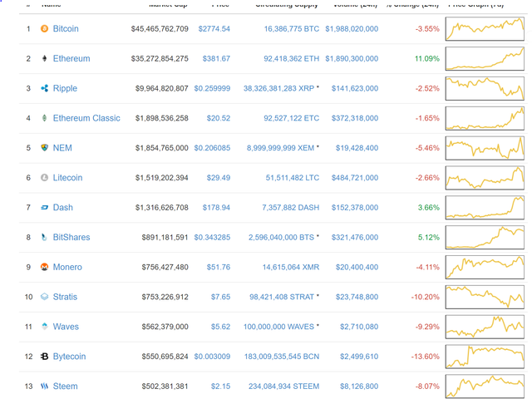532x399 pixels.
Task: Open the Bytecoin name link
Action: [x=70, y=357]
